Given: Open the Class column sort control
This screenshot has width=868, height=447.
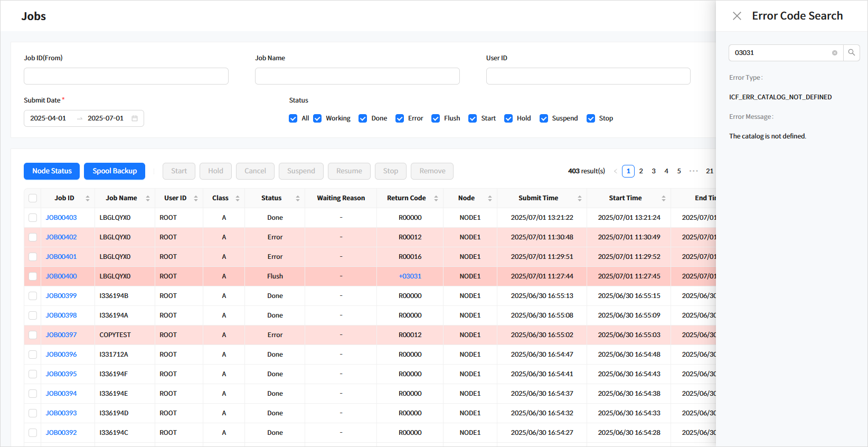Looking at the screenshot, I should point(238,198).
